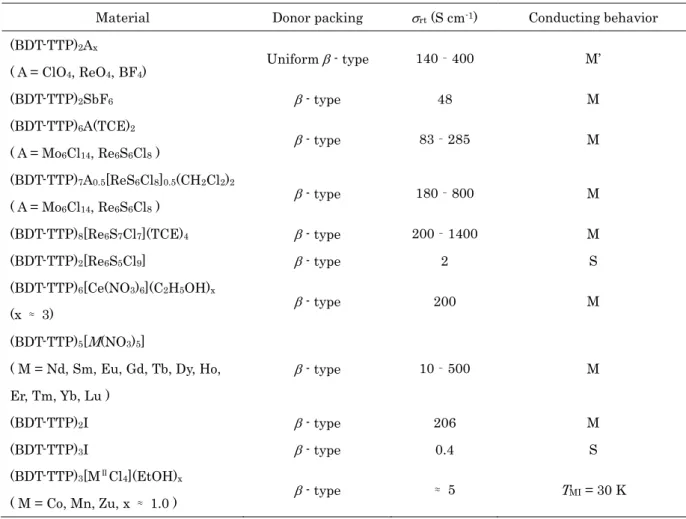Select the (BDT-TTP)3I material entry
The height and width of the screenshot is (519, 686).
pos(49,450)
